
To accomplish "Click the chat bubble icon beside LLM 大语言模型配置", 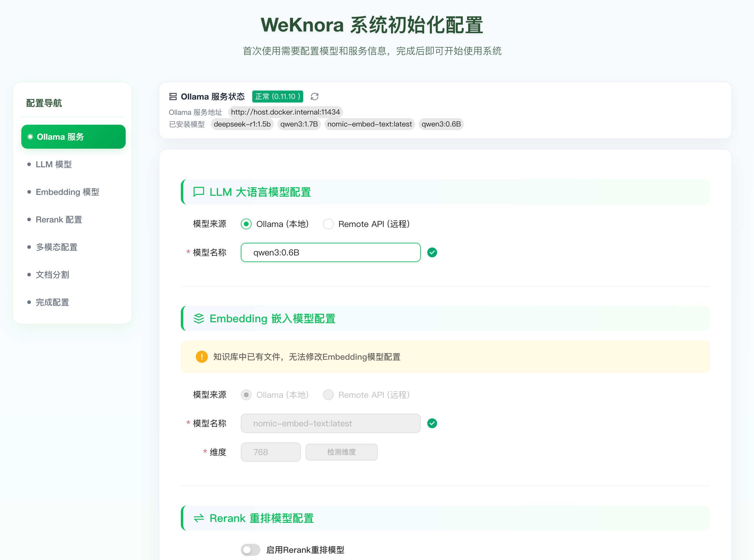I will [199, 192].
